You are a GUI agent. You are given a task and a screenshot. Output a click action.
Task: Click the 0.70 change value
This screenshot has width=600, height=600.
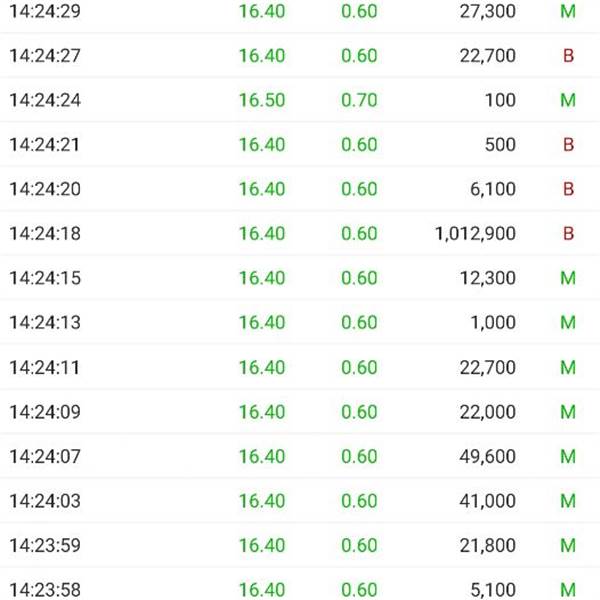[x=359, y=100]
